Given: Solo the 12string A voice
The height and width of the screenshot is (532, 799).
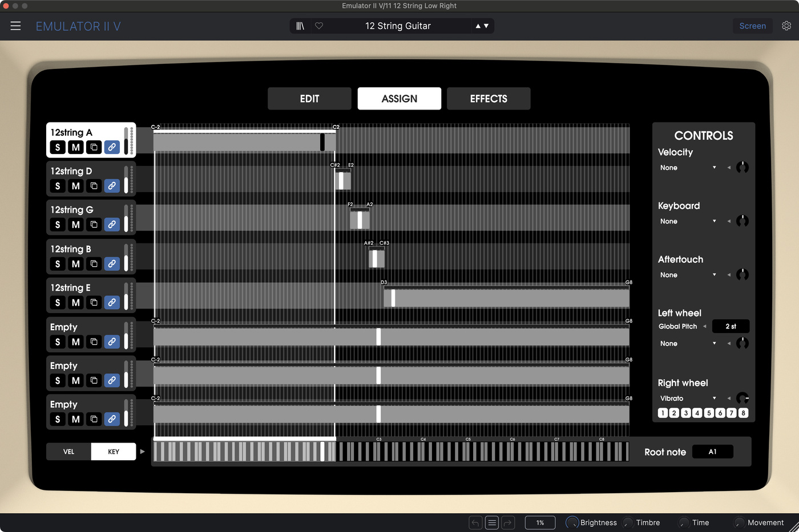Looking at the screenshot, I should (x=58, y=147).
